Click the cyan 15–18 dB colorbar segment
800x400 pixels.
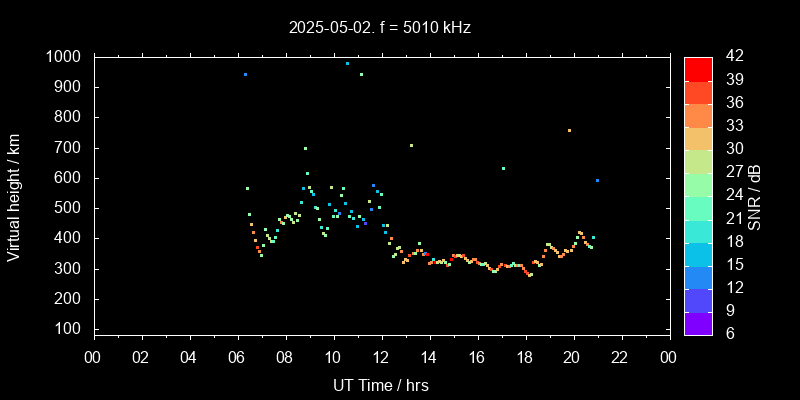tap(698, 253)
